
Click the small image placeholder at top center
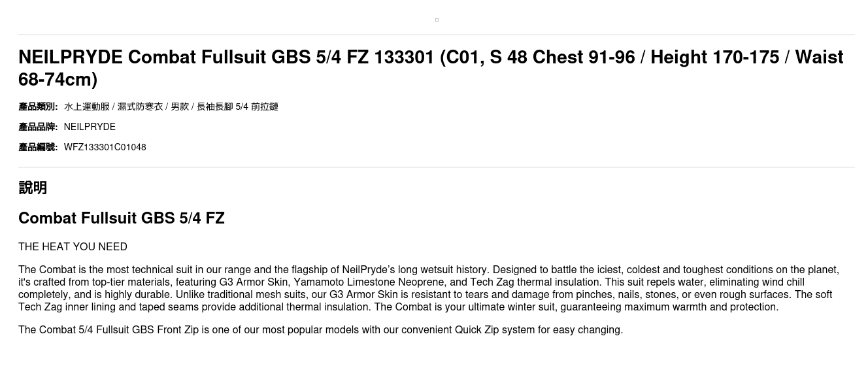(437, 20)
